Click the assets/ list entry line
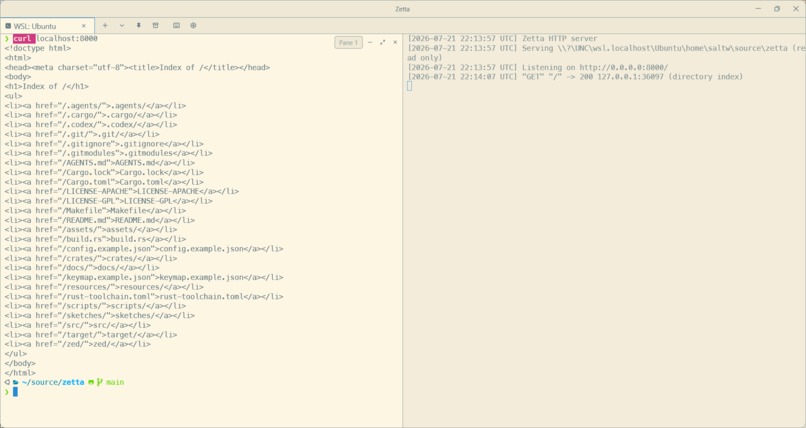 point(91,230)
